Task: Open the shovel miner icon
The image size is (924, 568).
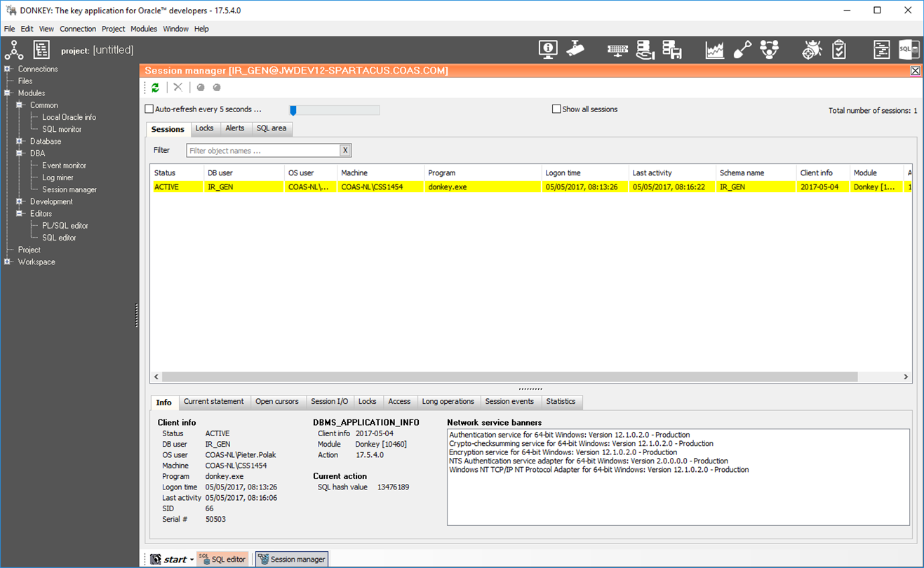Action: tap(742, 50)
